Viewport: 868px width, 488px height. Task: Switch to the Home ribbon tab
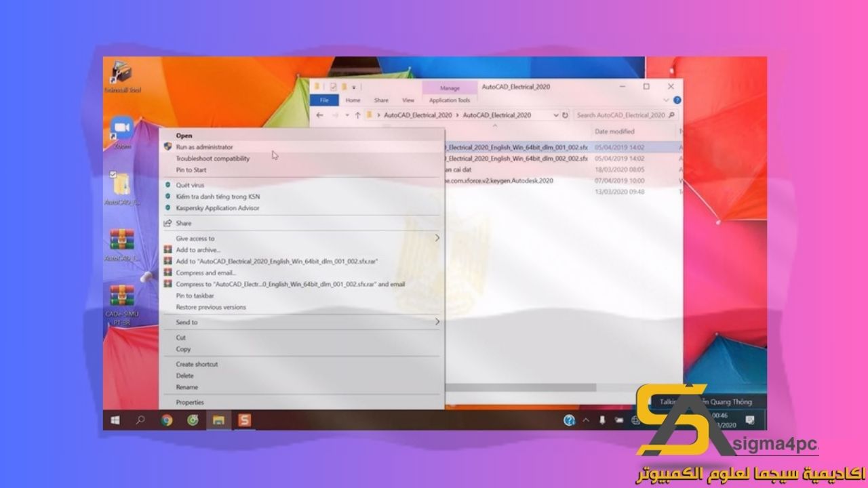[x=353, y=100]
